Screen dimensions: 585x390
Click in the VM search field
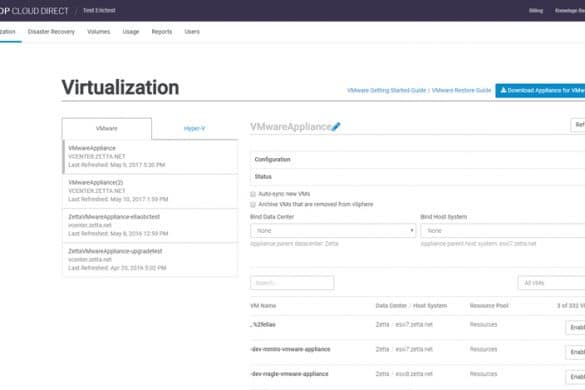tap(292, 283)
